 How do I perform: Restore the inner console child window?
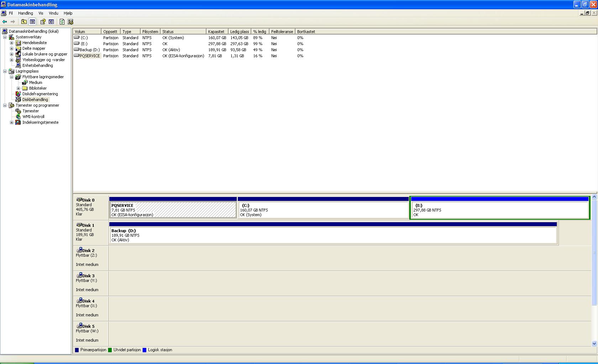(x=588, y=13)
